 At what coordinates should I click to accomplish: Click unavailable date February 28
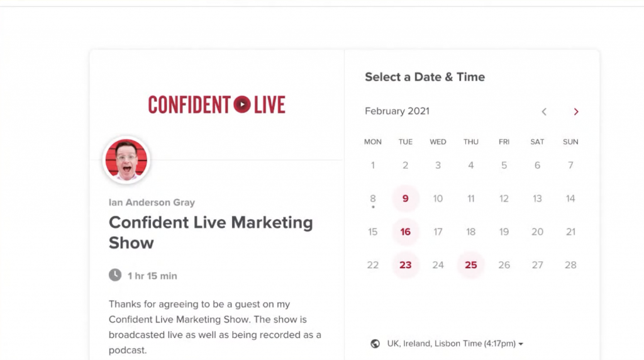(570, 265)
